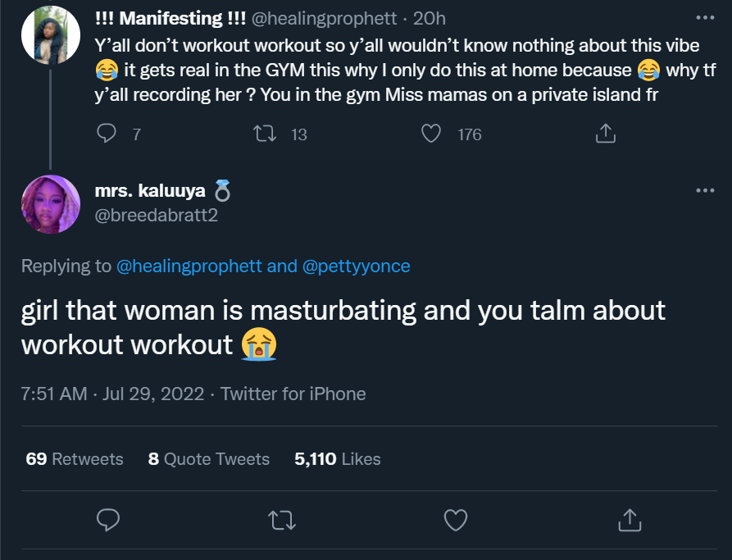This screenshot has width=732, height=560.
Task: View the 5,110 Likes list
Action: click(337, 459)
